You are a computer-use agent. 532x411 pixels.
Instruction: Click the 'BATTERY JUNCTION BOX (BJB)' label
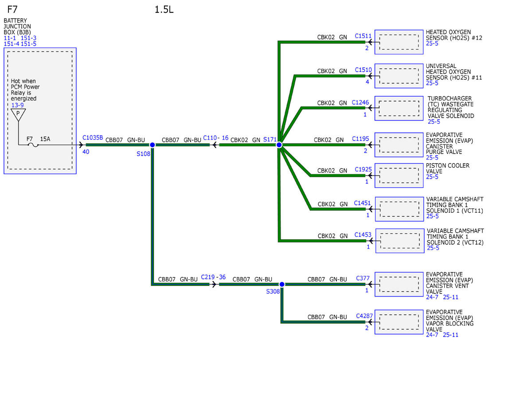point(17,27)
